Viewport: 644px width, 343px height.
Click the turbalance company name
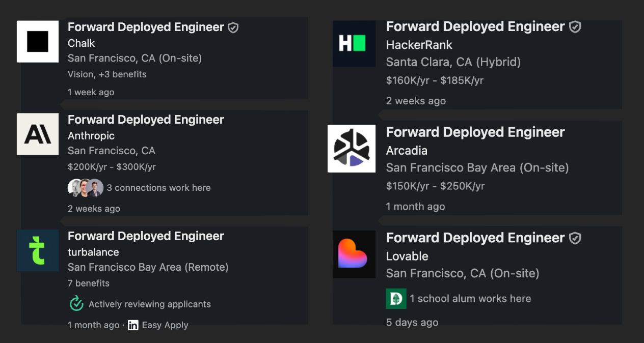click(93, 252)
